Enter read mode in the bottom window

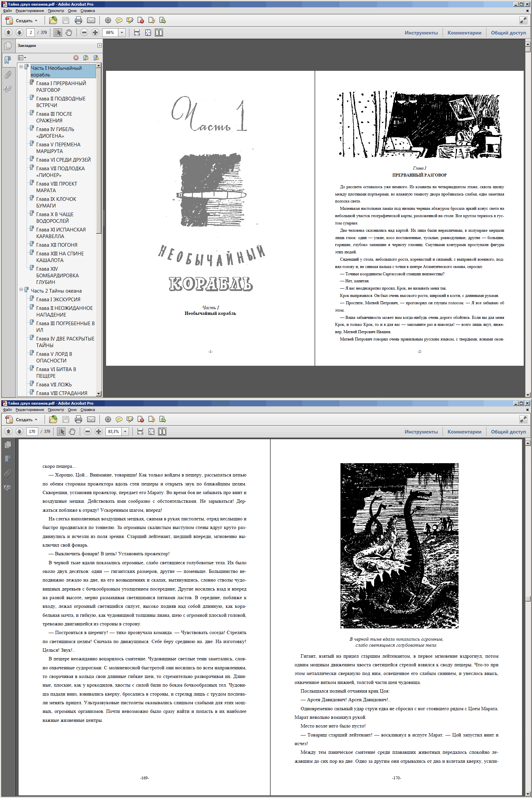523,419
